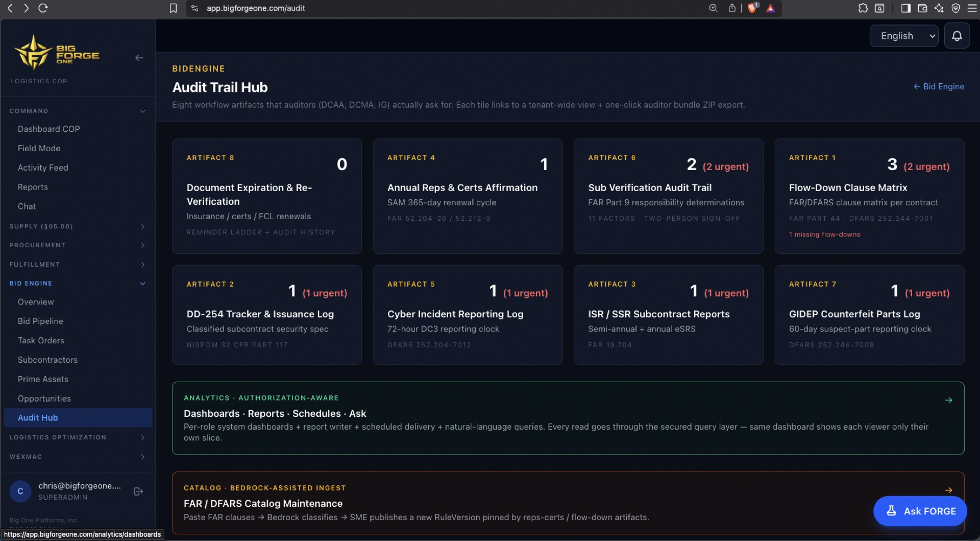
Task: Click the logout icon beside chris@bigforgeone
Action: click(138, 491)
